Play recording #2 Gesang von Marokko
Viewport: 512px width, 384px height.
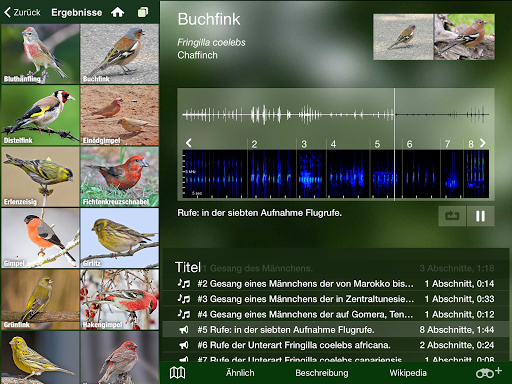336,284
